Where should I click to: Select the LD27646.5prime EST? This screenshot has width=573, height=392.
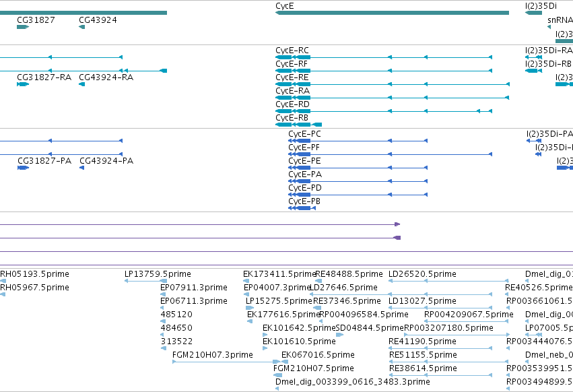[x=401, y=294]
